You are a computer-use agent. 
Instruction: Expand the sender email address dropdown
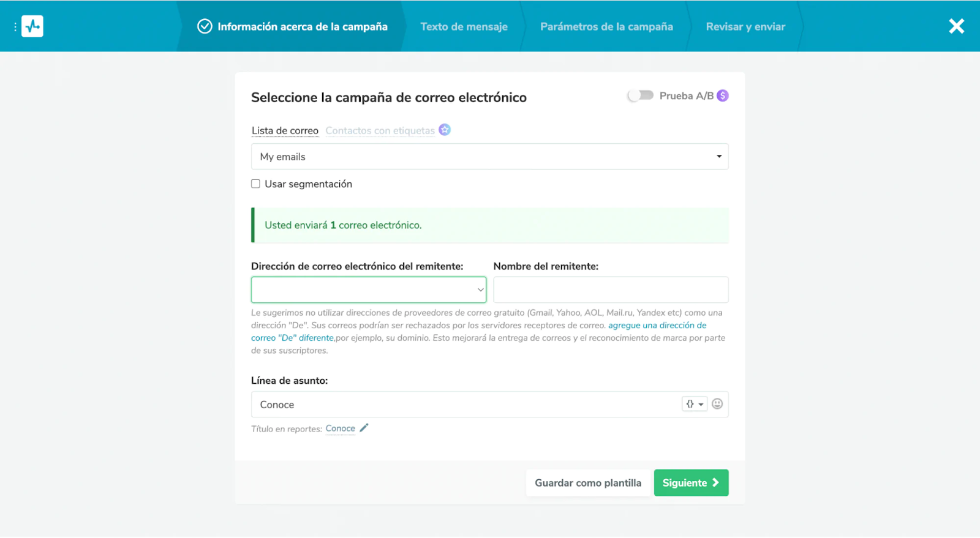[x=369, y=290]
